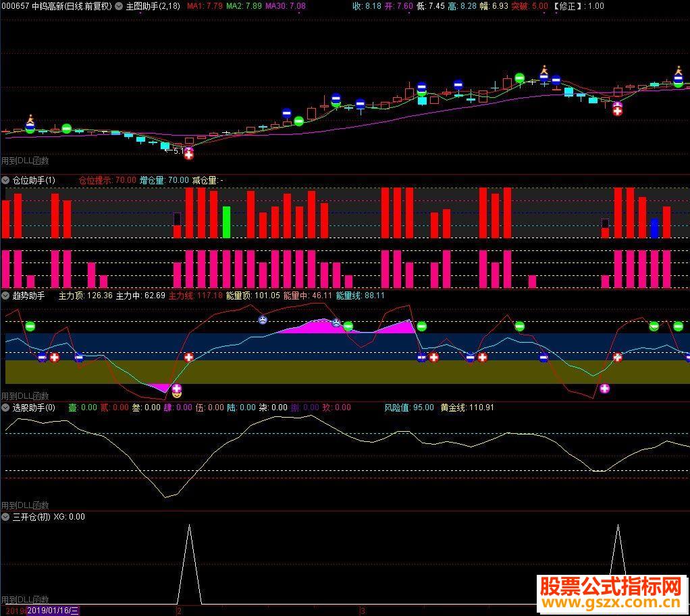Image resolution: width=690 pixels, height=616 pixels.
Task: Click the month 3 marker on the time axis
Action: 363,611
